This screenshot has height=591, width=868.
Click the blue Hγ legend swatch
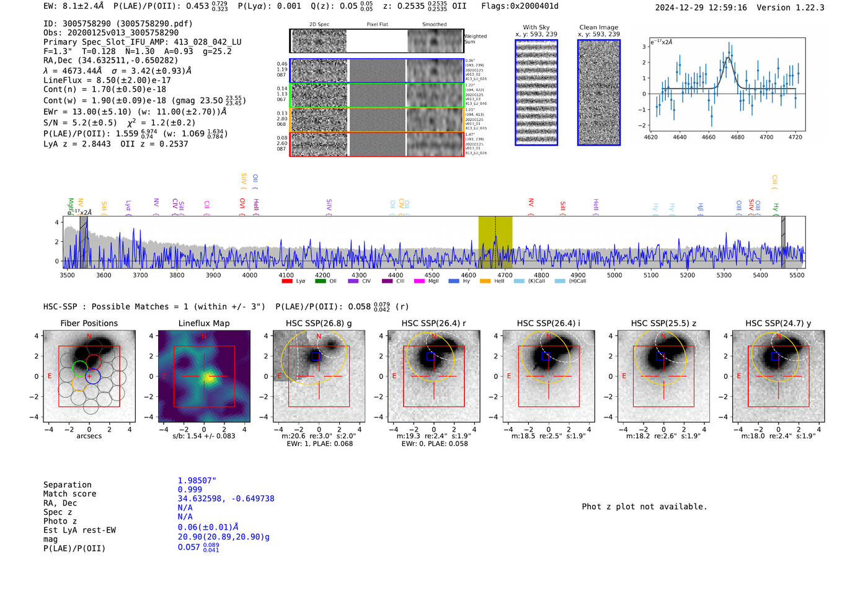click(453, 281)
